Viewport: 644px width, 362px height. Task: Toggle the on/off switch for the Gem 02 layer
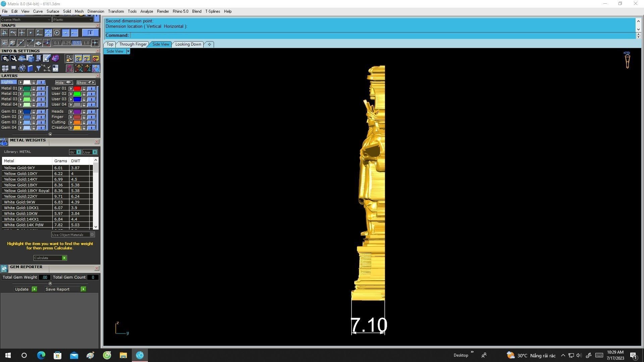(x=41, y=117)
